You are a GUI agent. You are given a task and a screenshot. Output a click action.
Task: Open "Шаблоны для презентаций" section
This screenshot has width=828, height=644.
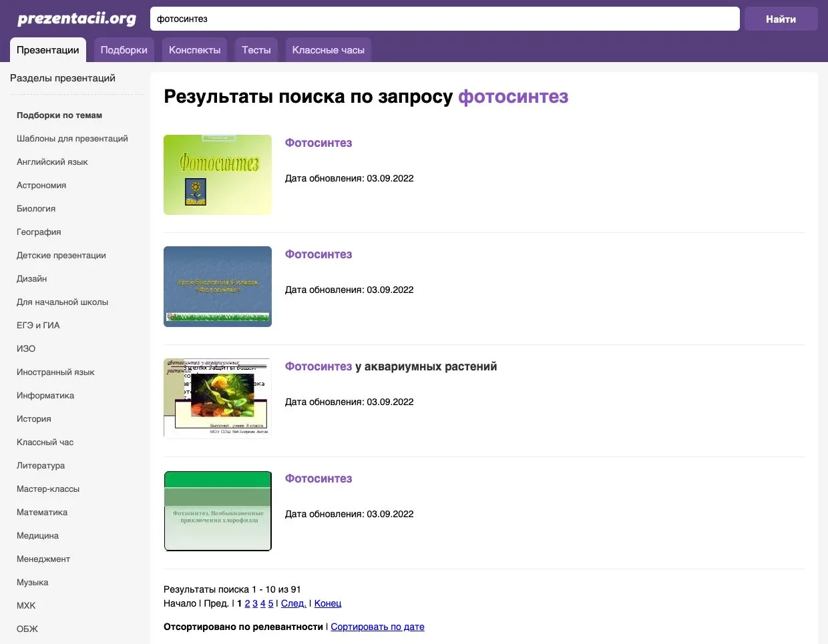(72, 138)
